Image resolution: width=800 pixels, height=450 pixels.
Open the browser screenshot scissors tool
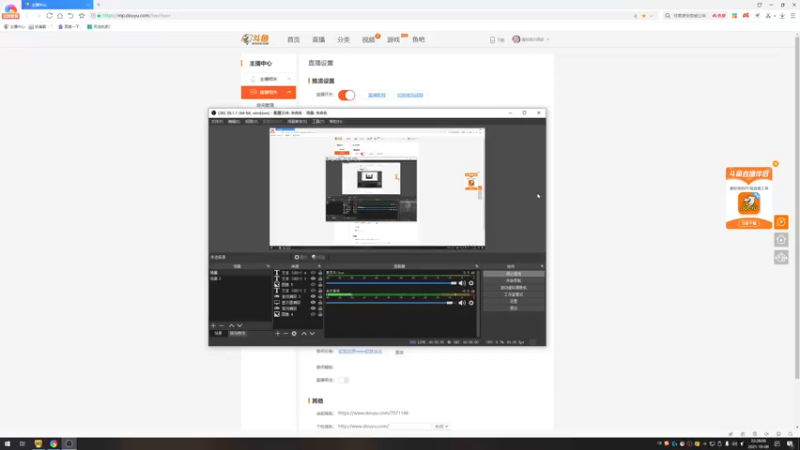(768, 16)
